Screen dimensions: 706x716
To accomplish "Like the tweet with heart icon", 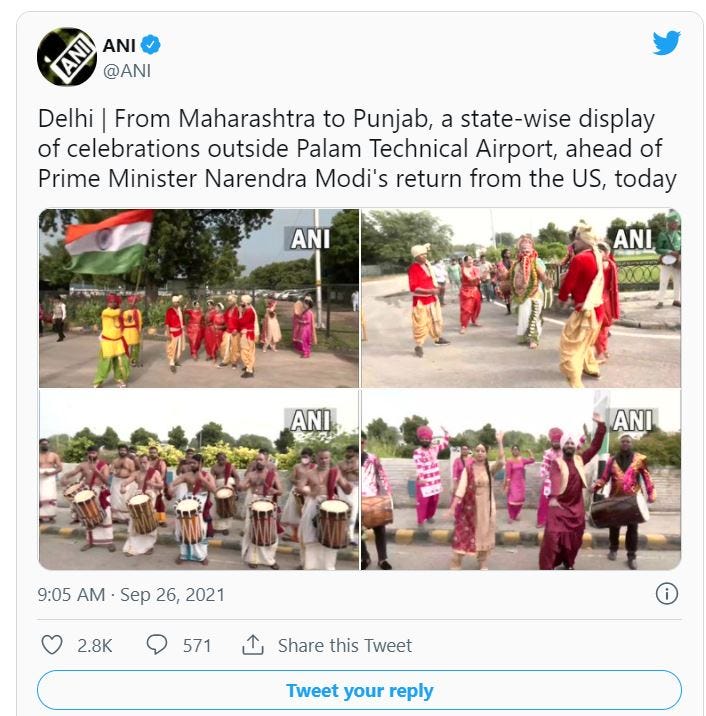I will click(52, 645).
